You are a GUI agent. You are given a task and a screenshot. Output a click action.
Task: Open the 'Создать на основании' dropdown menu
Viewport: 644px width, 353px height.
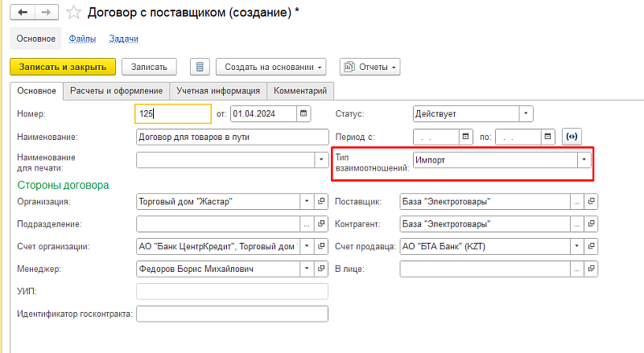tap(274, 67)
